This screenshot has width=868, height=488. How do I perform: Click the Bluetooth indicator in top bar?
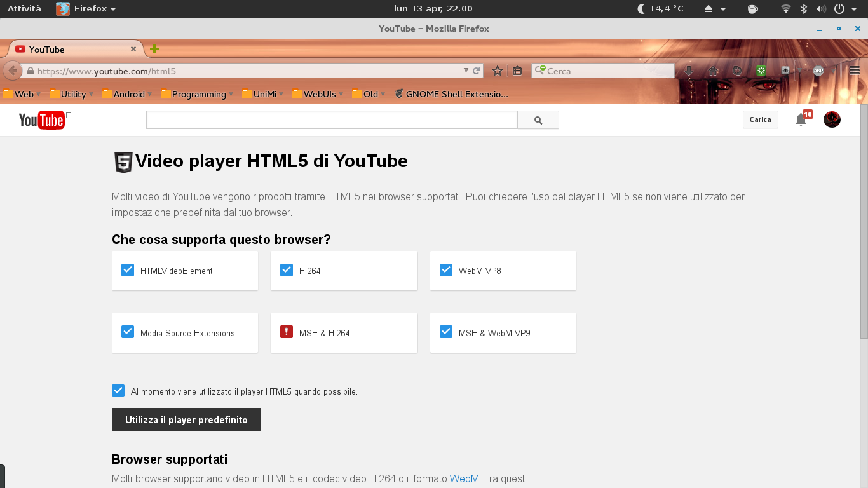pyautogui.click(x=803, y=9)
